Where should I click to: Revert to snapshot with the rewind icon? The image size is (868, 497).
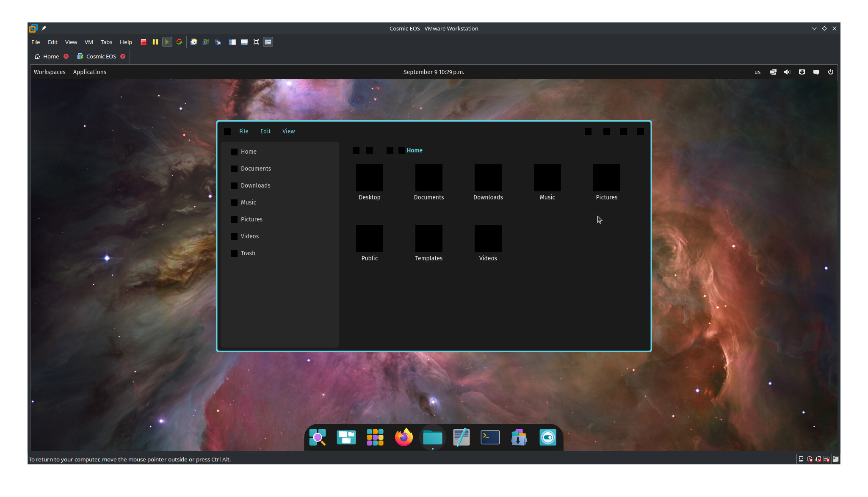[206, 42]
